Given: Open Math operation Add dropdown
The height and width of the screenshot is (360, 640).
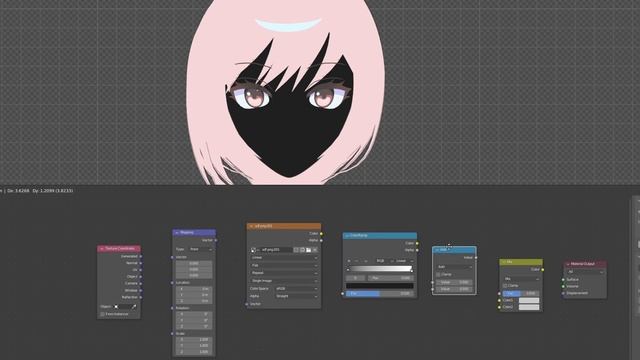Looking at the screenshot, I should click(455, 267).
